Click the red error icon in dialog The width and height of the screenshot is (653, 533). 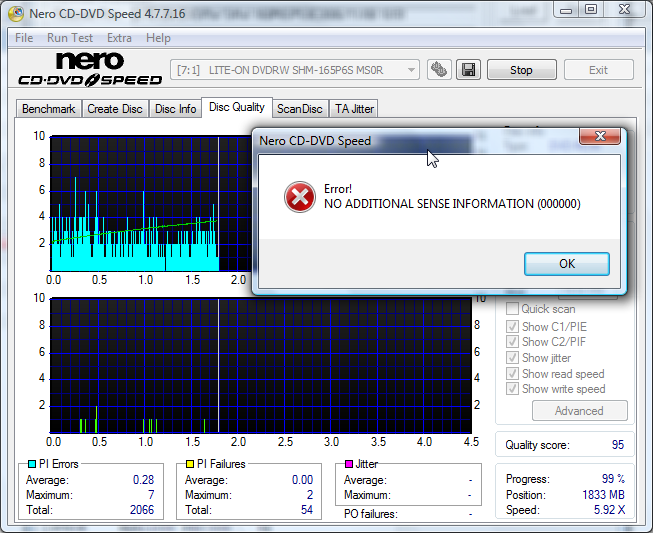pos(299,197)
